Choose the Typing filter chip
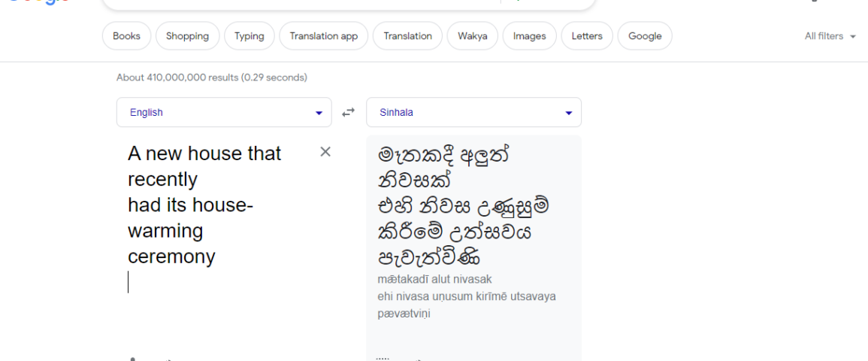 coord(249,36)
